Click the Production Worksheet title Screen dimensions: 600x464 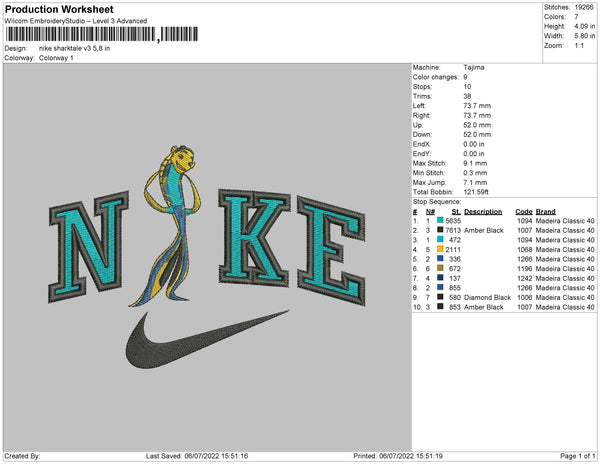pos(59,9)
